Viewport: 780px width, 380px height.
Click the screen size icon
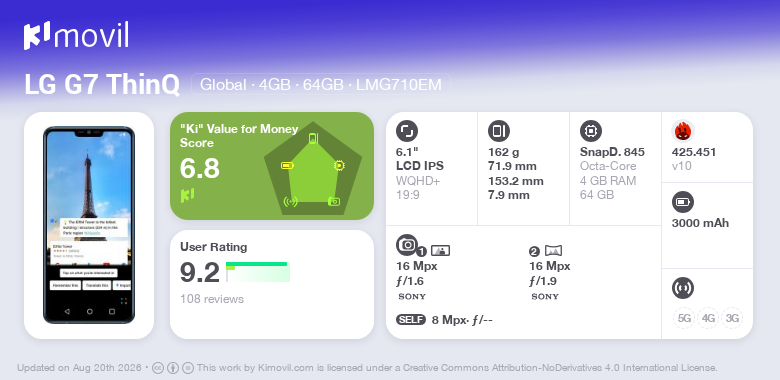click(407, 131)
